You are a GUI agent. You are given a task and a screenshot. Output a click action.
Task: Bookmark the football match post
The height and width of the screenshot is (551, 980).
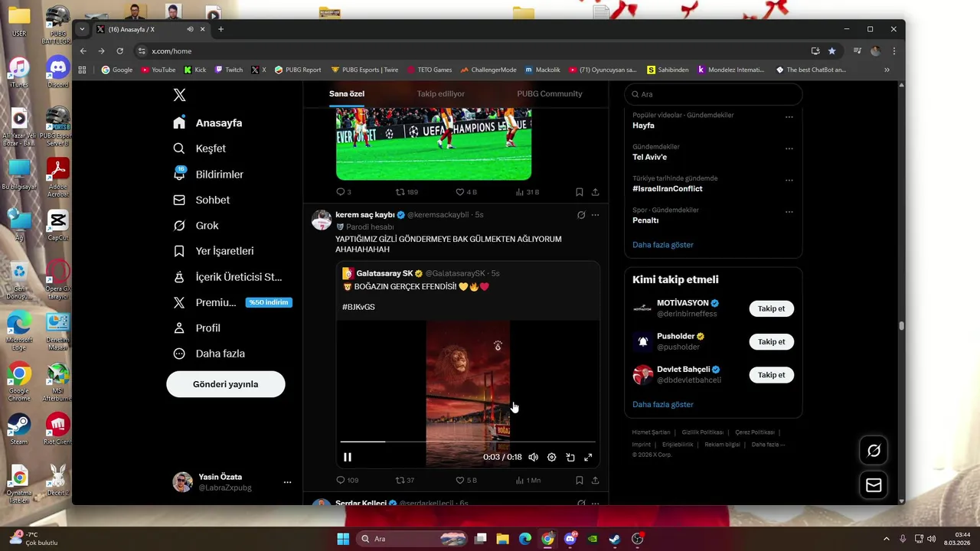point(579,192)
